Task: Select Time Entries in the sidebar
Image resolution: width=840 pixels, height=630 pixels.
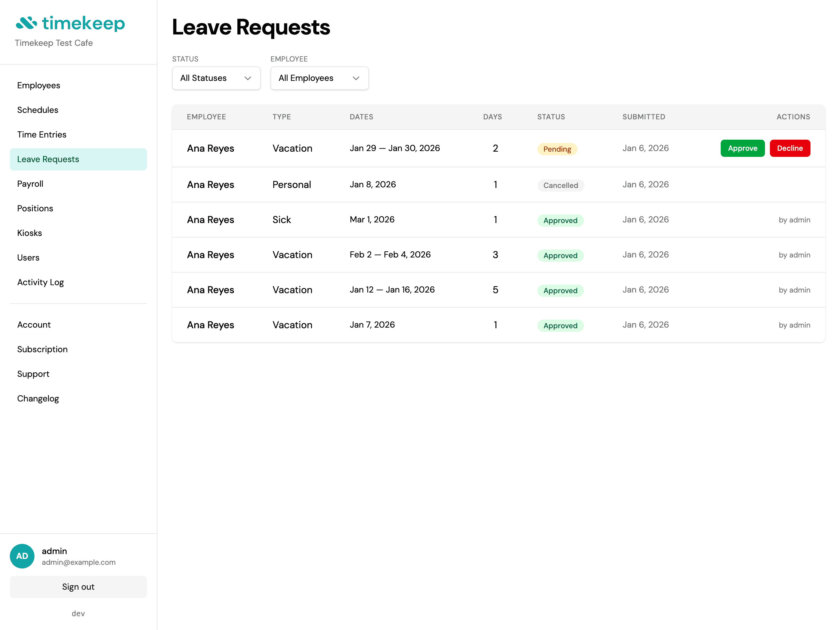Action: (42, 134)
